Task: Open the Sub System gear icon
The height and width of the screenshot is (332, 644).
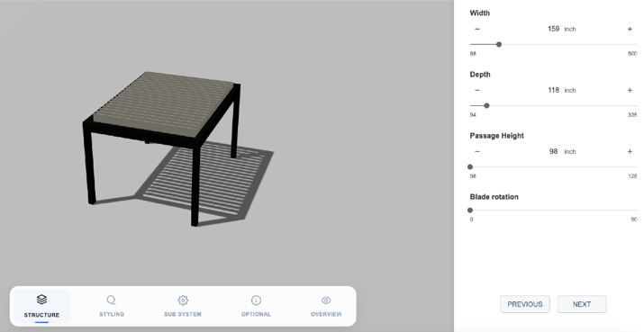Action: [183, 300]
